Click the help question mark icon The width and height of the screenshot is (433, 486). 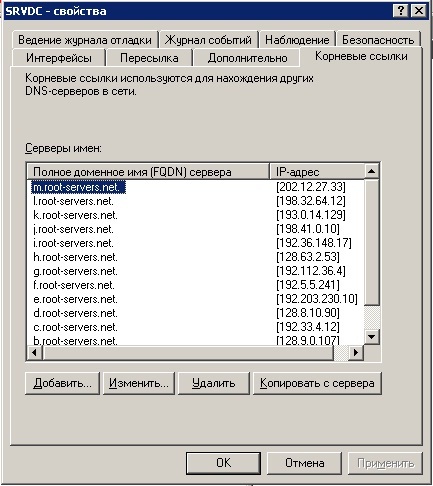click(x=401, y=11)
